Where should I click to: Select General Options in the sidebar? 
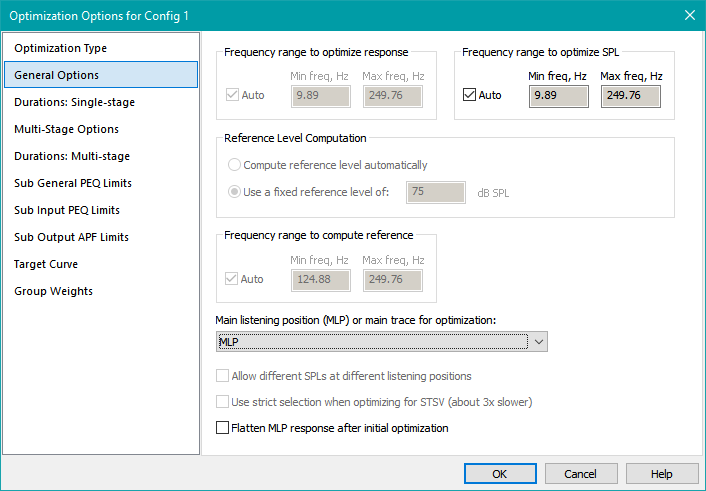(x=101, y=75)
